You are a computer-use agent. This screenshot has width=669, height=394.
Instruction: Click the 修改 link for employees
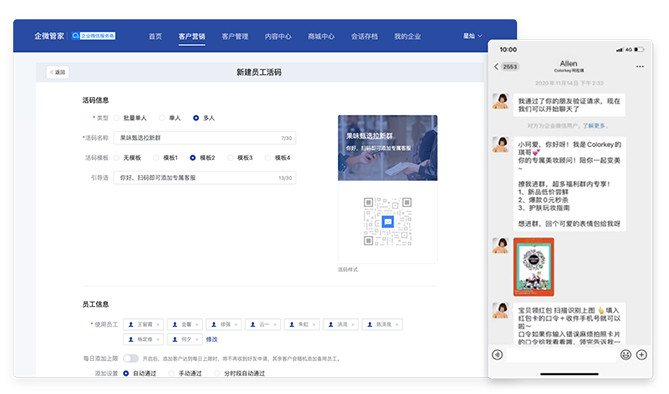coord(212,339)
